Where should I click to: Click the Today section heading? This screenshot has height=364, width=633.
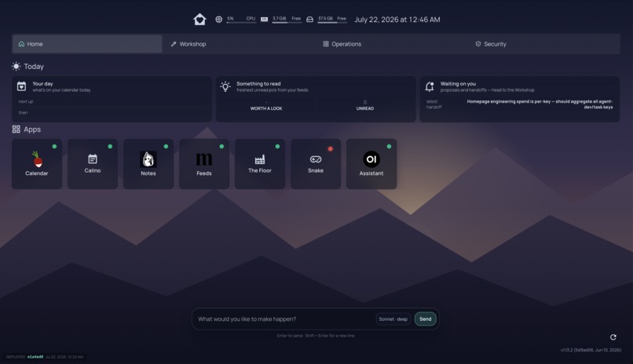34,66
